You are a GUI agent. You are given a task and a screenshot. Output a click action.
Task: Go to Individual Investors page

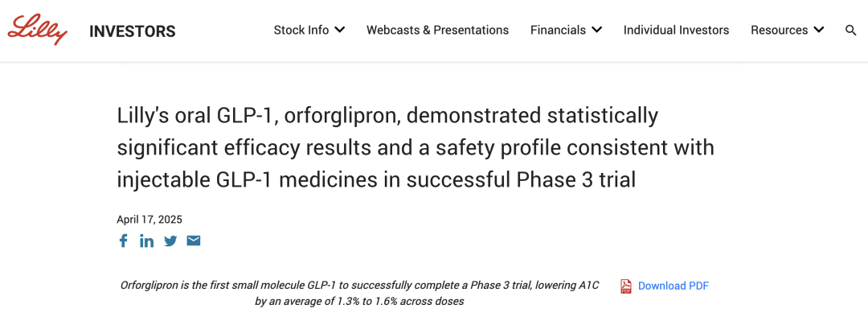[x=676, y=30]
